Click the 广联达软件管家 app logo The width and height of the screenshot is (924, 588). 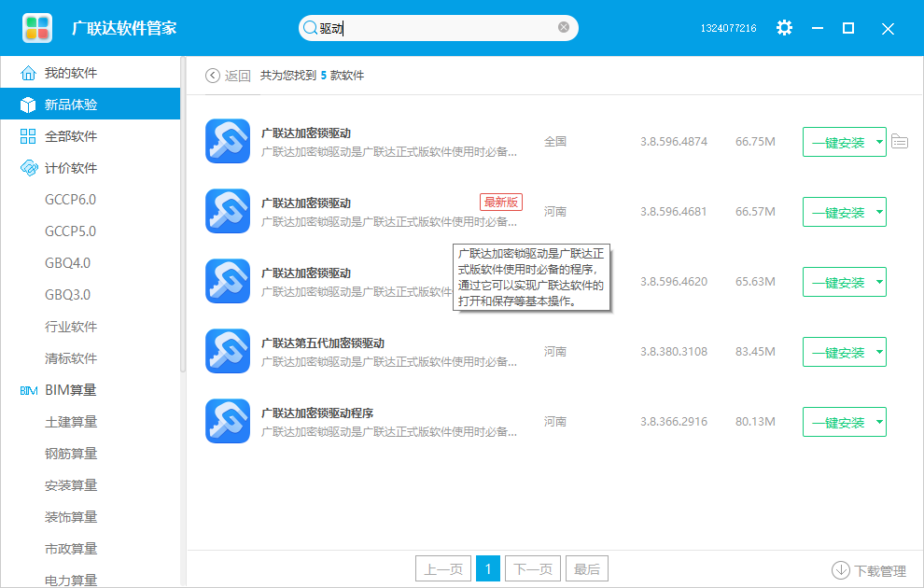pyautogui.click(x=37, y=28)
